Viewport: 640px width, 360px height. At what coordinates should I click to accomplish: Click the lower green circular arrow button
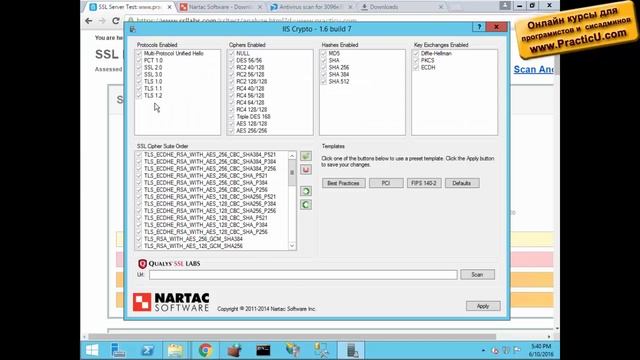(306, 204)
